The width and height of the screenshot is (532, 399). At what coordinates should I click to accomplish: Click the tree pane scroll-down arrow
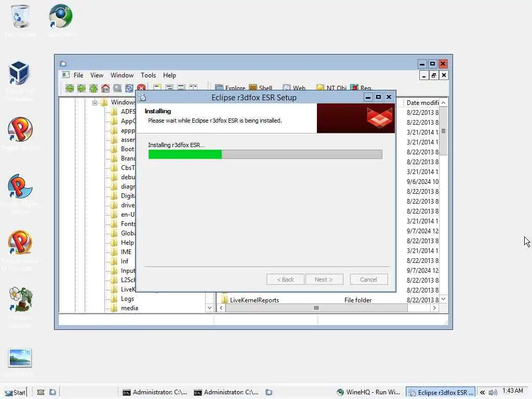210,308
